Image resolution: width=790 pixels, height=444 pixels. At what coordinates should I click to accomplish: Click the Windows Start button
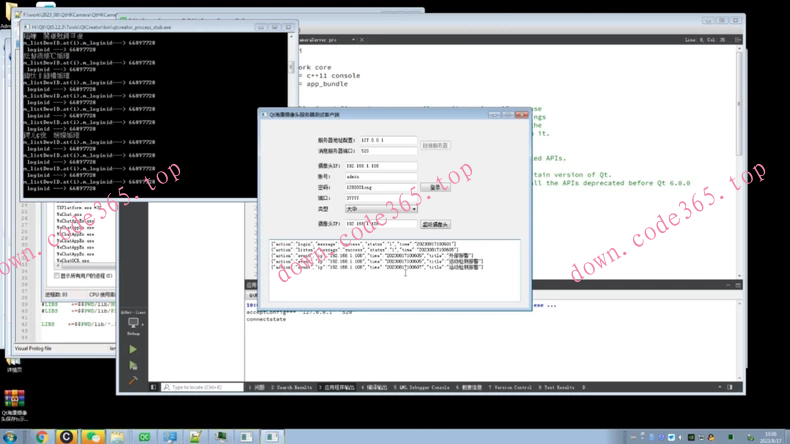[x=12, y=437]
